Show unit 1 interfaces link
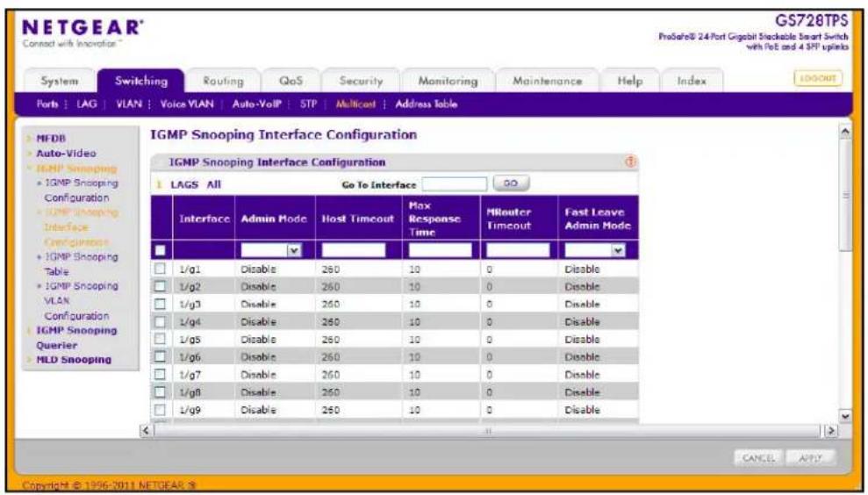The image size is (868, 495). pyautogui.click(x=160, y=185)
